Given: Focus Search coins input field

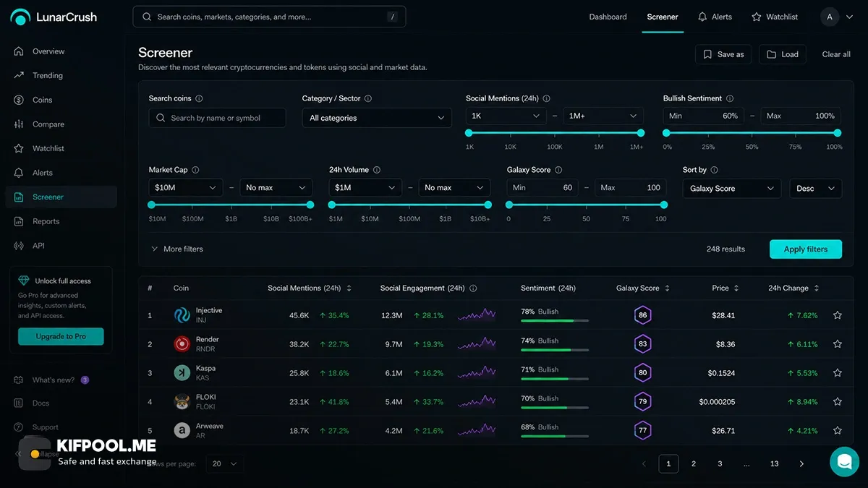Looking at the screenshot, I should point(217,118).
